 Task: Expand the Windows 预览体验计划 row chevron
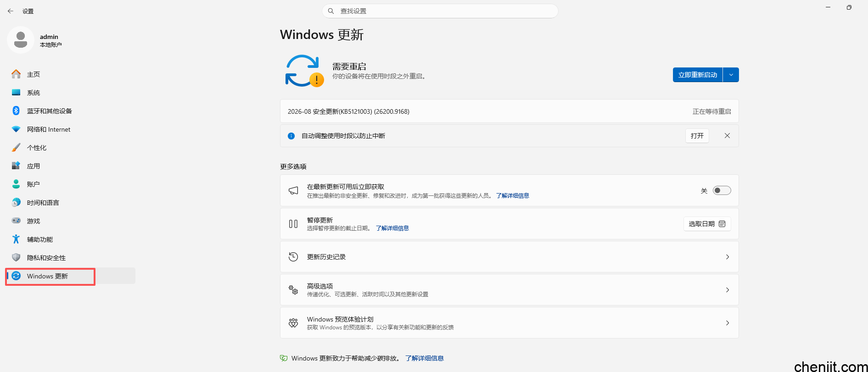click(x=728, y=323)
